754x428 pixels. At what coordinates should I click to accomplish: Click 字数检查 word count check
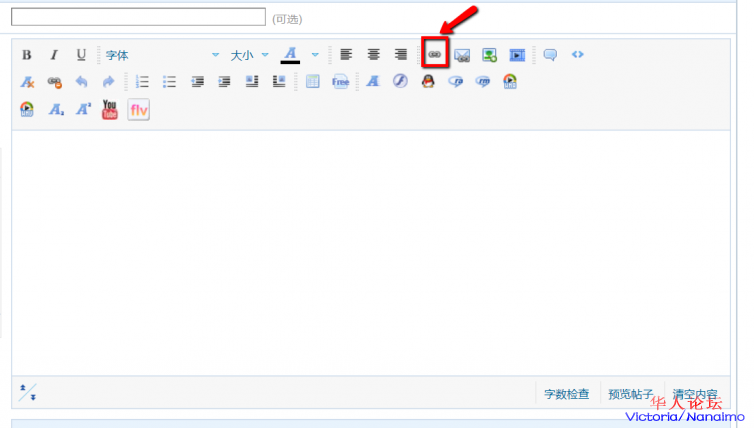pyautogui.click(x=567, y=394)
